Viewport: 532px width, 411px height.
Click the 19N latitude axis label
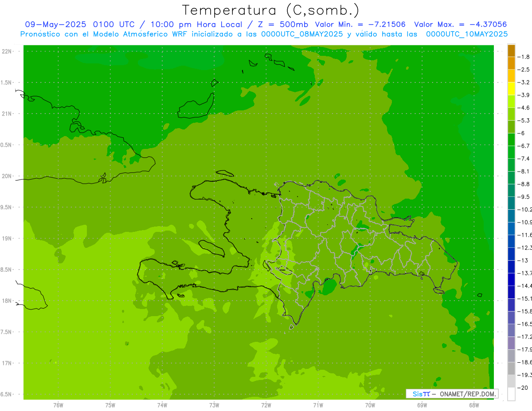click(x=8, y=239)
